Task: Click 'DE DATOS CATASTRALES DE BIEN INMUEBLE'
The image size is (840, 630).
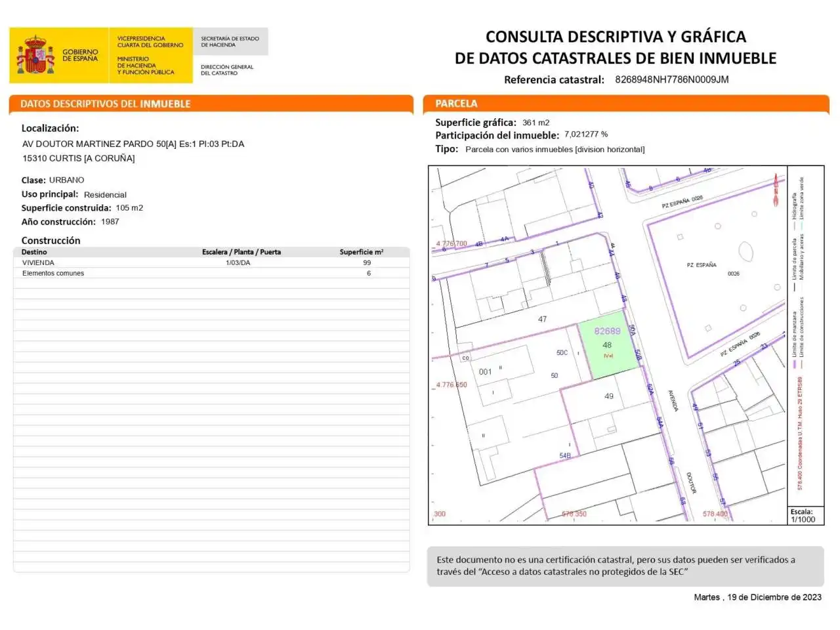Action: click(616, 58)
